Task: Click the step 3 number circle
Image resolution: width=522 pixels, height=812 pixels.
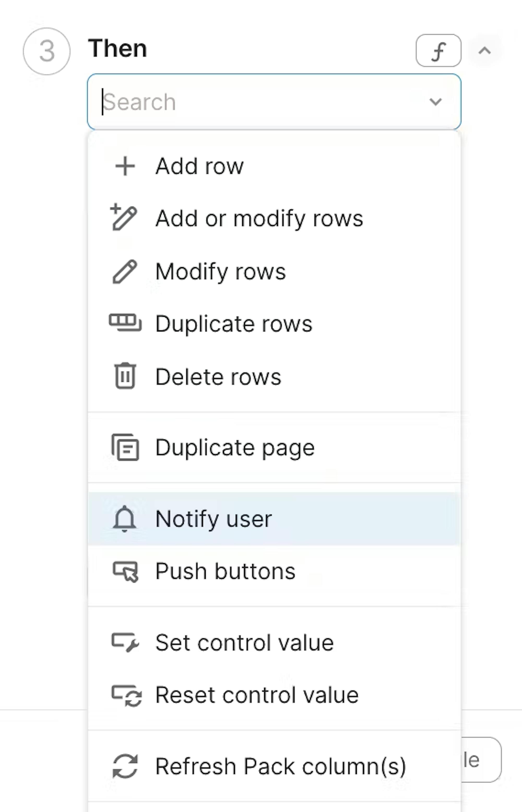Action: (47, 51)
